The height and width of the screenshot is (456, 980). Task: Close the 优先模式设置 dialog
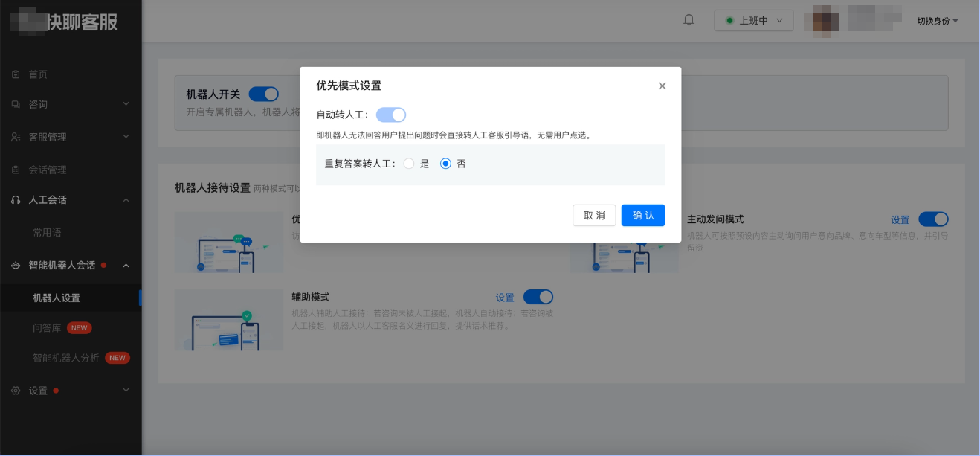tap(662, 86)
